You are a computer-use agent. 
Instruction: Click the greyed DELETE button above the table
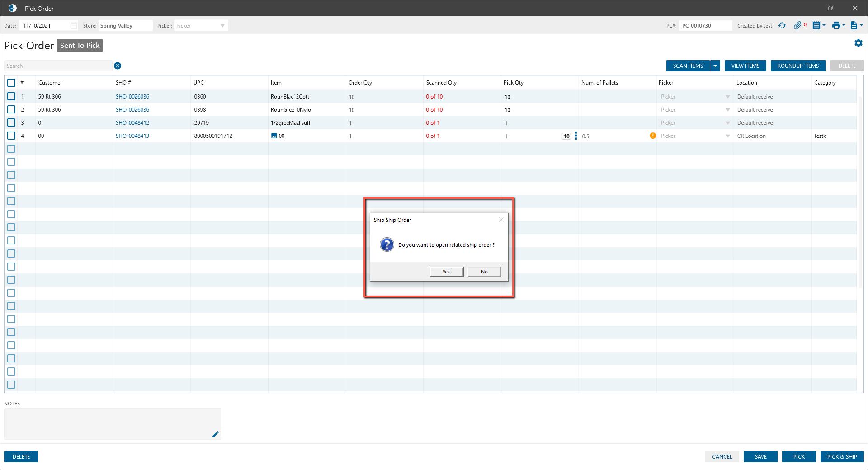pyautogui.click(x=847, y=66)
